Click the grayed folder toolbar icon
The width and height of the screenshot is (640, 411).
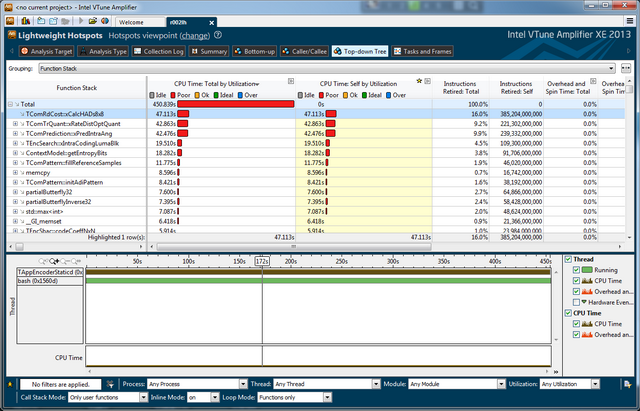tap(66, 21)
